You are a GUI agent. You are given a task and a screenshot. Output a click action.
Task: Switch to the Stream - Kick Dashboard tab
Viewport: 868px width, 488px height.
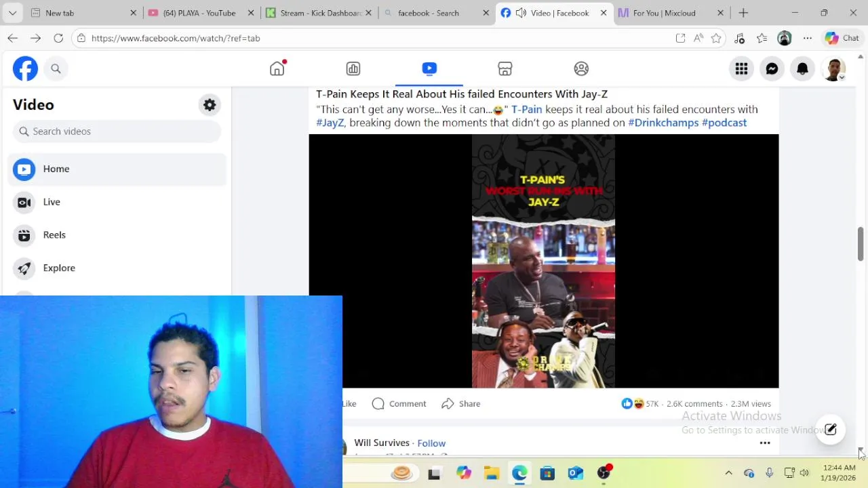[320, 13]
